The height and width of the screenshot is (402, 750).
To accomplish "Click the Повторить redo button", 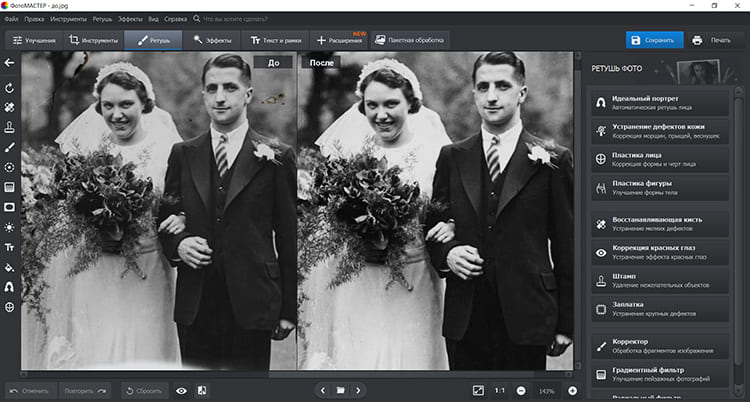I will coord(85,391).
